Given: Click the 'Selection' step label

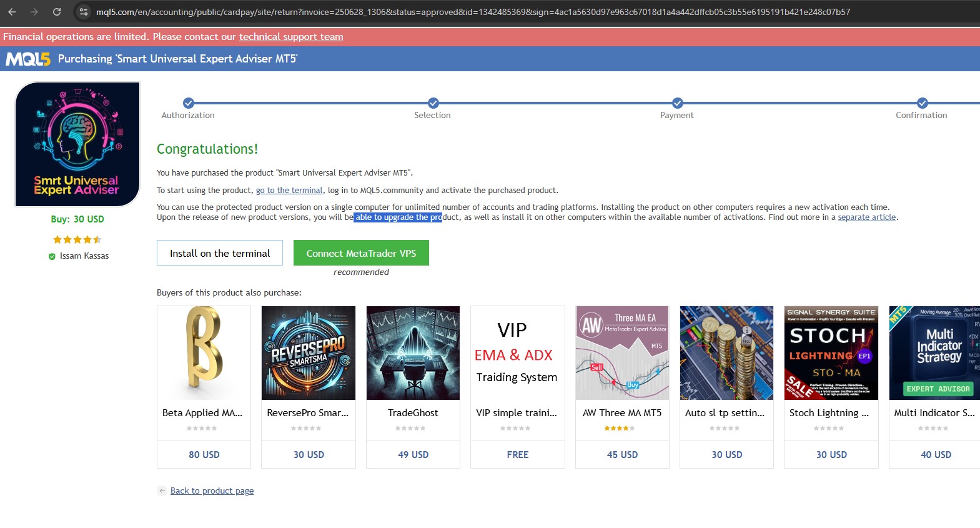Looking at the screenshot, I should (432, 116).
